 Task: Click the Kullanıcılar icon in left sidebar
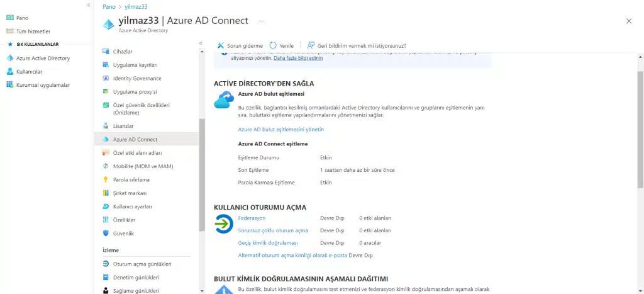pos(9,72)
